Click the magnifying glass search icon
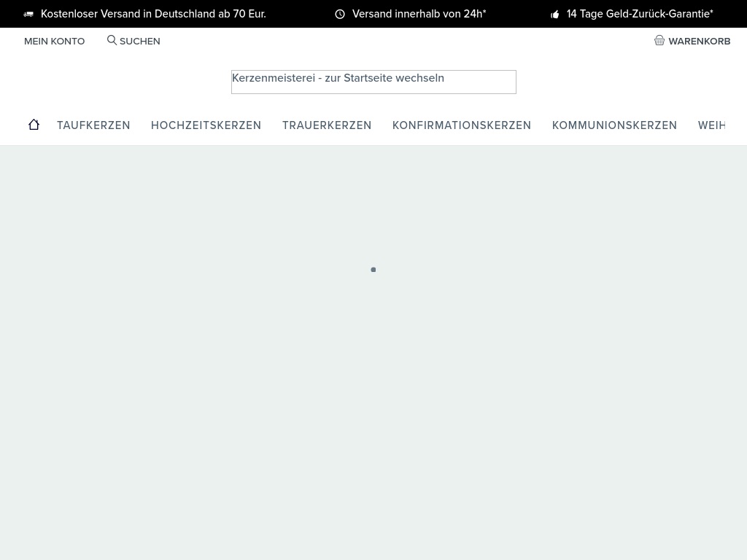The width and height of the screenshot is (747, 560). pos(112,41)
